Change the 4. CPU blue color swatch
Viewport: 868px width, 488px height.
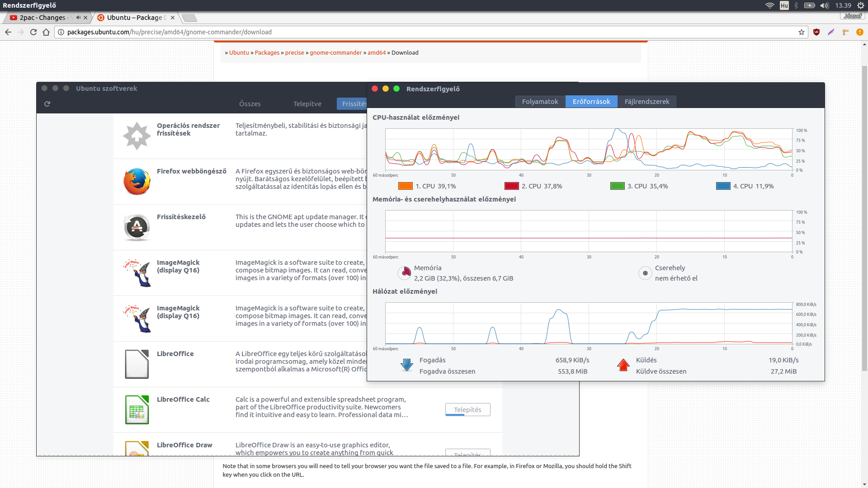723,186
